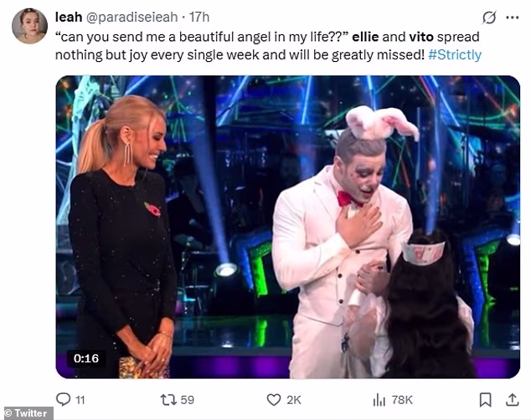Image resolution: width=531 pixels, height=420 pixels.
Task: Click the 2K likes count
Action: pyautogui.click(x=294, y=400)
